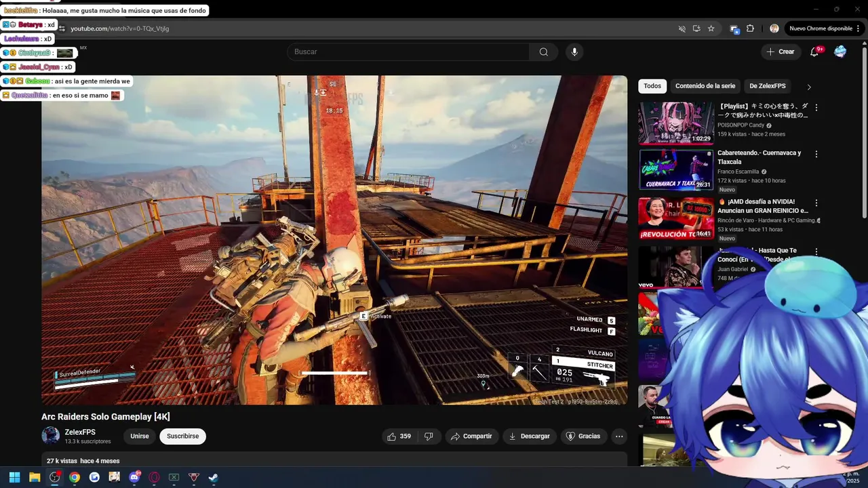Click the tab media extension icon in Chrome toolbar

coord(734,28)
